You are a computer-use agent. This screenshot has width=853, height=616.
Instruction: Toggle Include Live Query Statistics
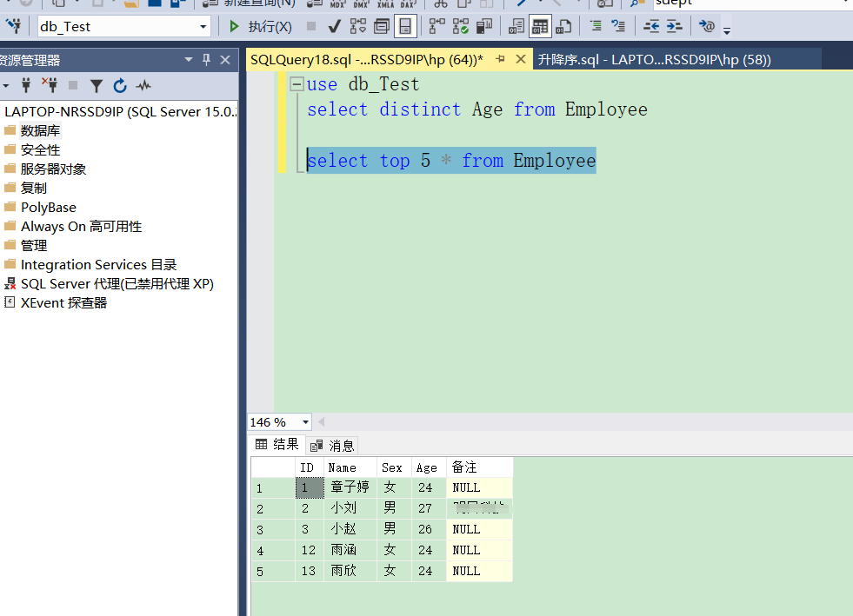[x=461, y=26]
